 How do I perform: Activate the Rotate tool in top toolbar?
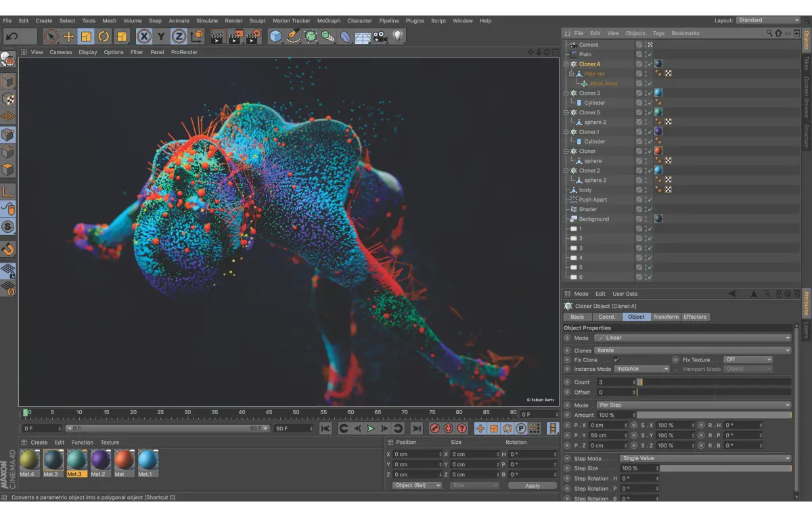tap(104, 37)
